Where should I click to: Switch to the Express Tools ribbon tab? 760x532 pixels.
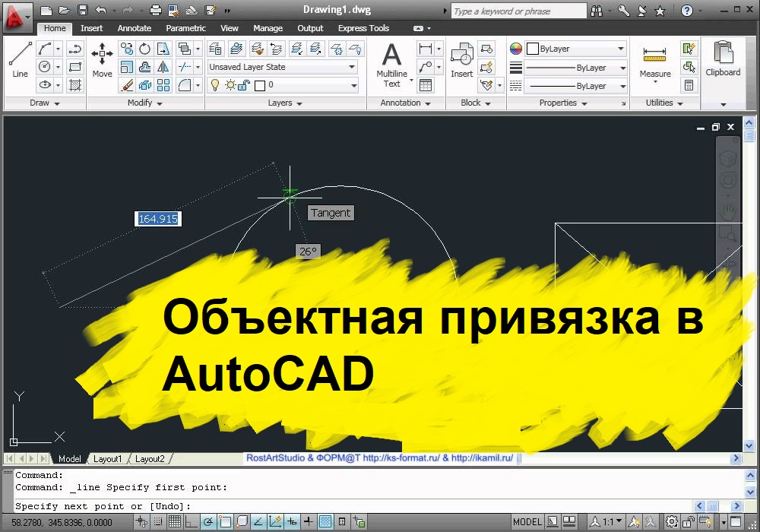(363, 28)
